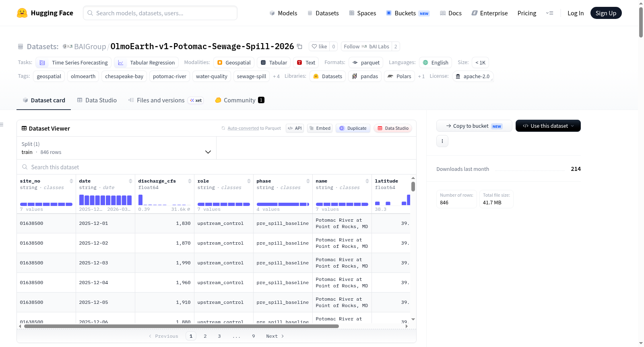The image size is (644, 347).
Task: Click the Copy to bucket button
Action: [x=474, y=126]
